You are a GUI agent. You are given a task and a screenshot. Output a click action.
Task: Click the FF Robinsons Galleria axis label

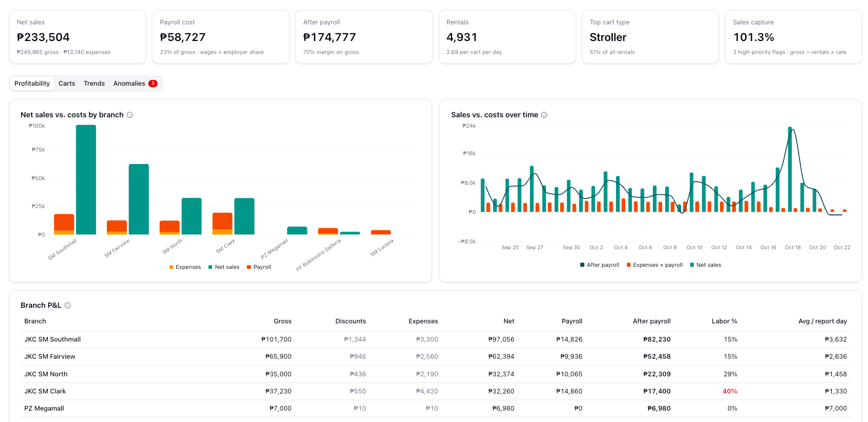pyautogui.click(x=318, y=255)
